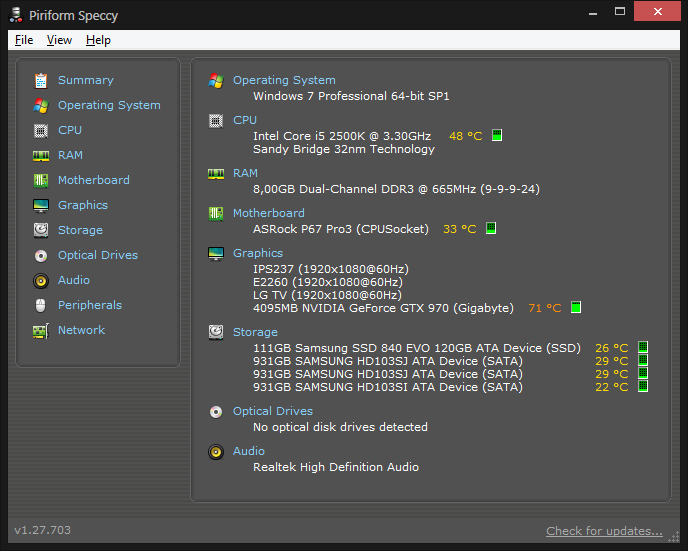688x551 pixels.
Task: Click the Optical Drives disc icon in sidebar
Action: point(41,256)
